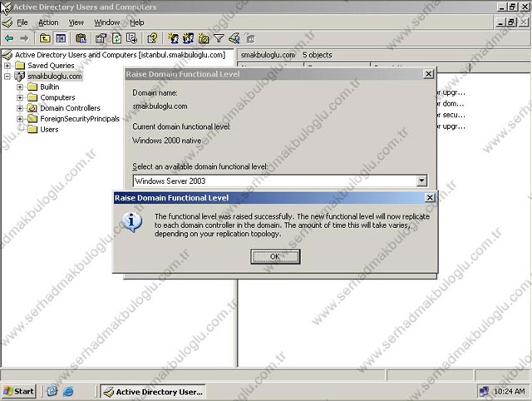Click the Active Directory User... taskbar button

[x=153, y=392]
